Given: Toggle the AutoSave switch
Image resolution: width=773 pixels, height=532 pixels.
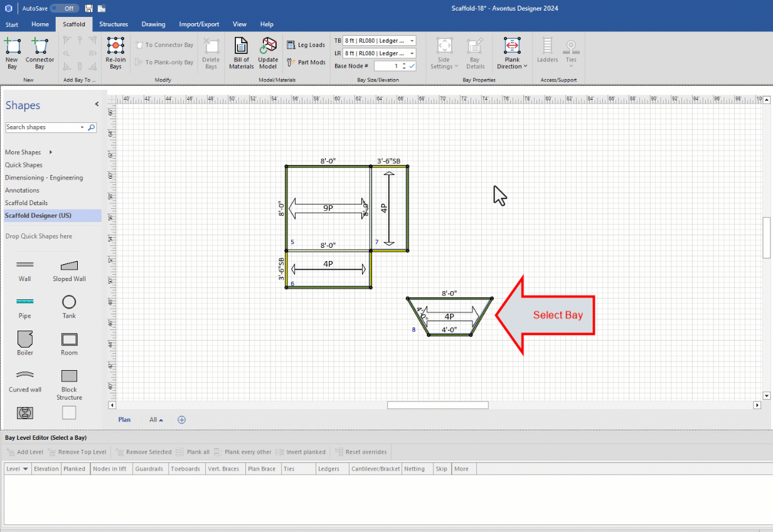Looking at the screenshot, I should [x=64, y=8].
